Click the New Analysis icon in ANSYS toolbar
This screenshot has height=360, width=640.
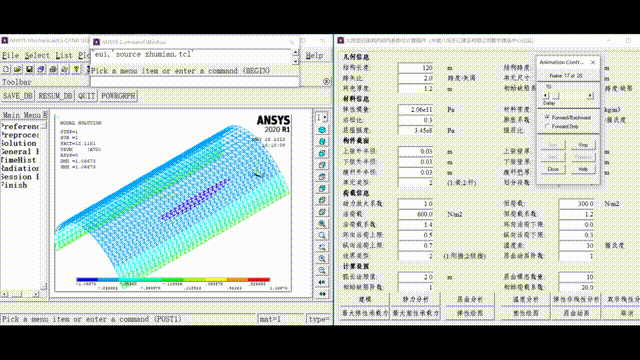tap(6, 70)
